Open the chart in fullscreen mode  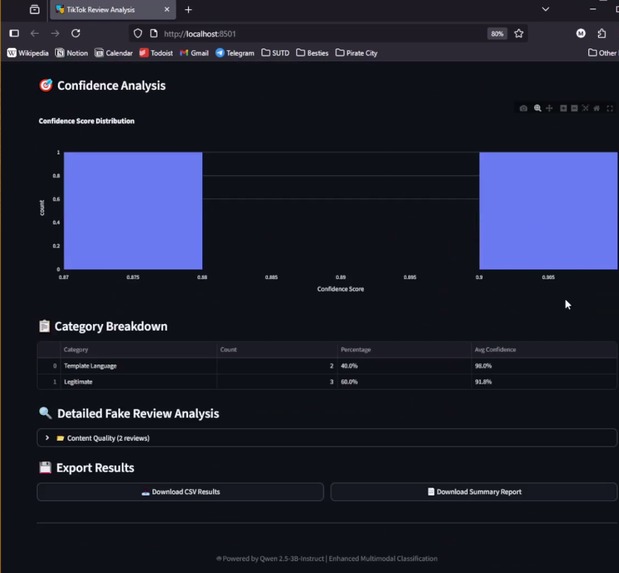610,108
